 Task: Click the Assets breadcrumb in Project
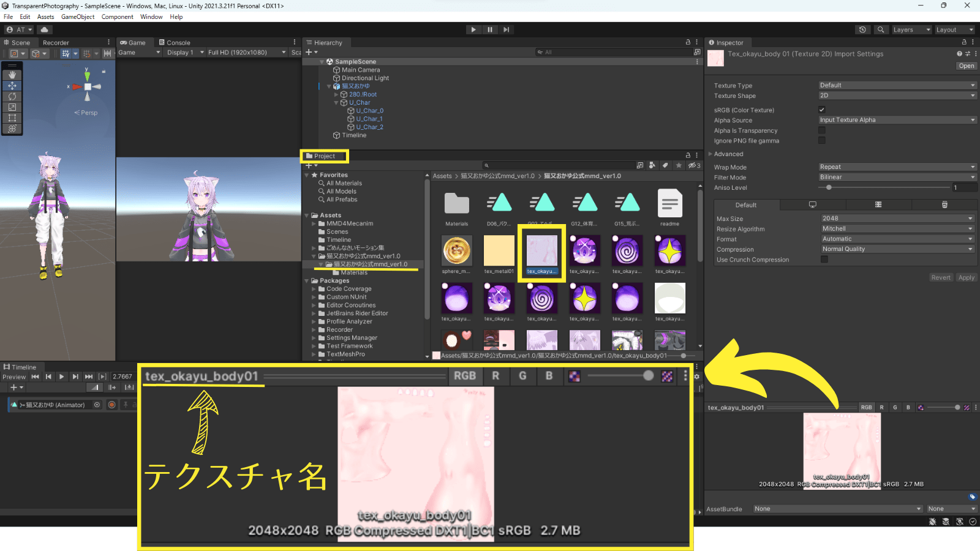(442, 176)
